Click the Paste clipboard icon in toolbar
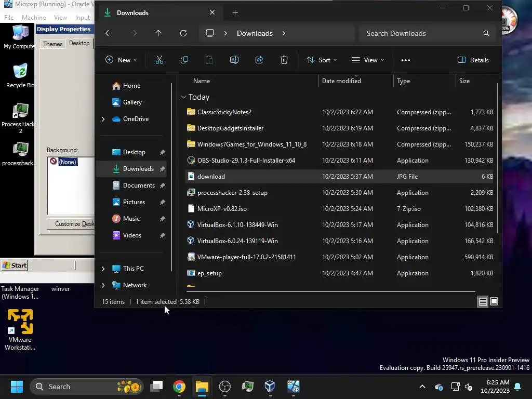The width and height of the screenshot is (532, 399). (x=209, y=60)
